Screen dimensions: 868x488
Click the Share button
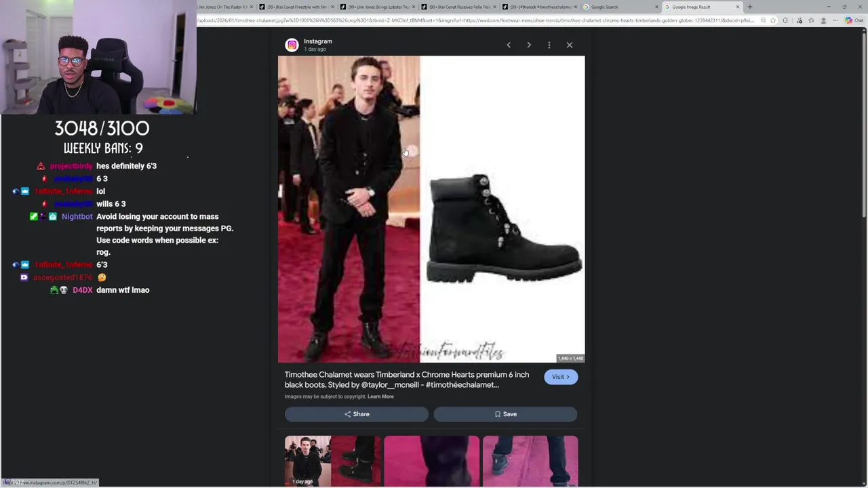pyautogui.click(x=356, y=414)
